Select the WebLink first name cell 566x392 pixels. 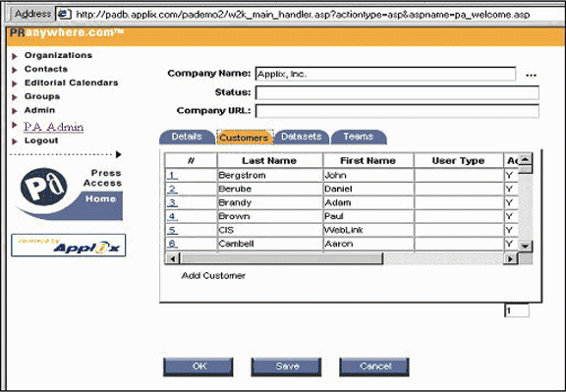[368, 230]
